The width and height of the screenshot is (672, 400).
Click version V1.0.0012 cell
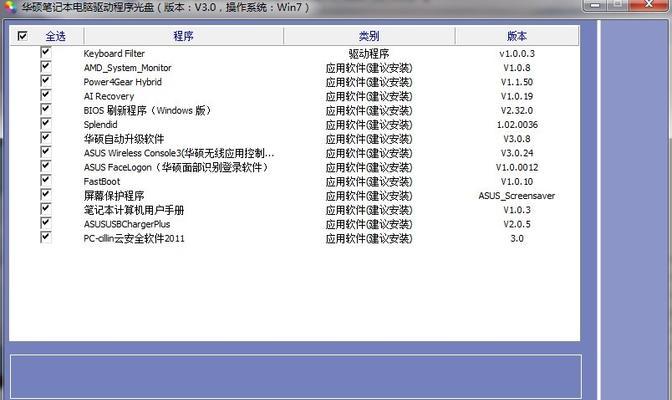[x=517, y=167]
